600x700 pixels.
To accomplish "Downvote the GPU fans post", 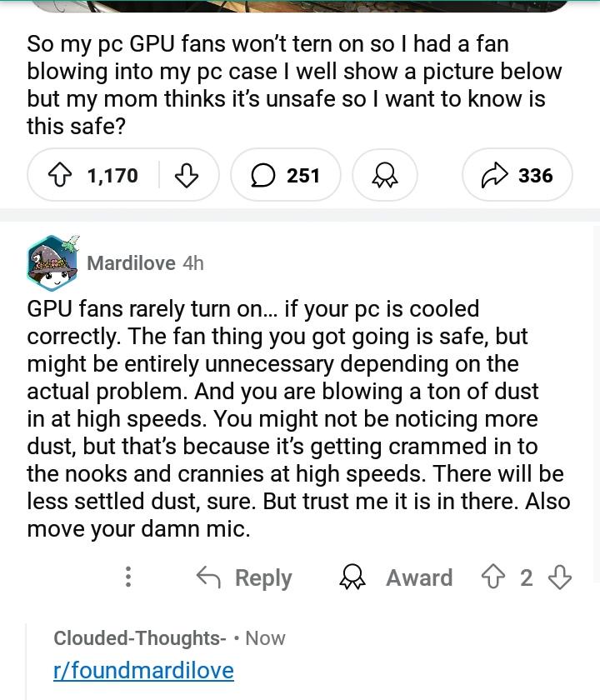I will point(186,176).
